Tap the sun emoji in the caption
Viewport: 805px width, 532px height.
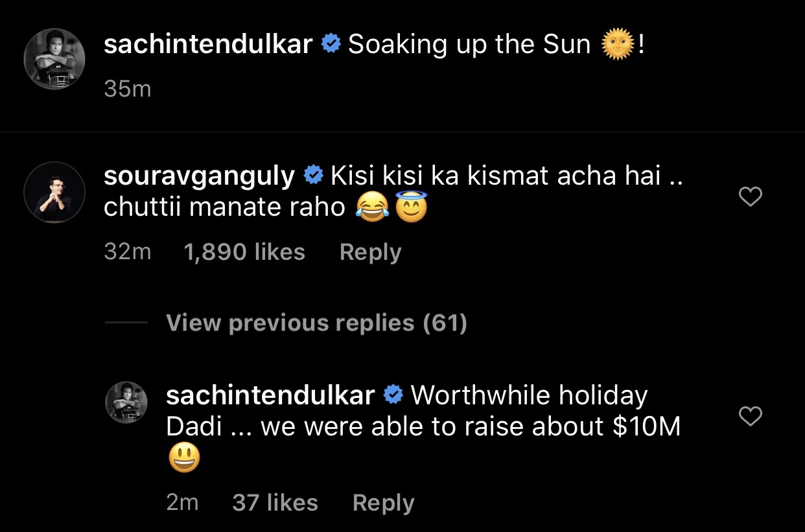[618, 45]
